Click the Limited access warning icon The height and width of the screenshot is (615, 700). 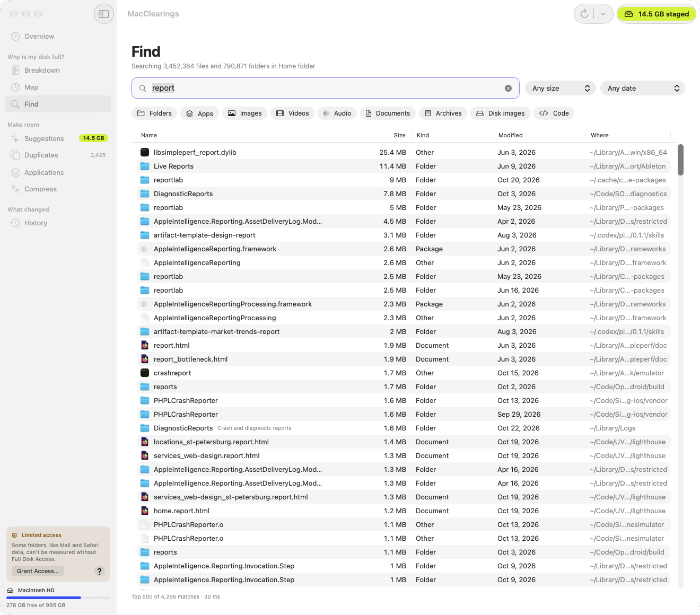(15, 535)
